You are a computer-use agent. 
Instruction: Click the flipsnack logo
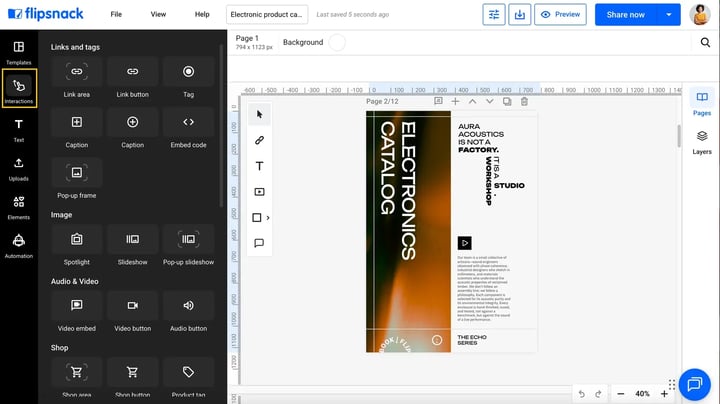tap(46, 14)
